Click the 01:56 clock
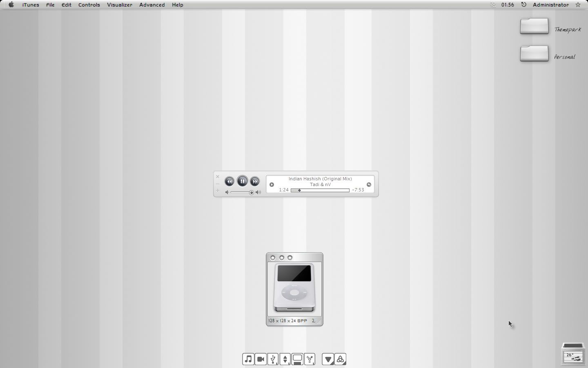588x368 pixels. [x=508, y=5]
